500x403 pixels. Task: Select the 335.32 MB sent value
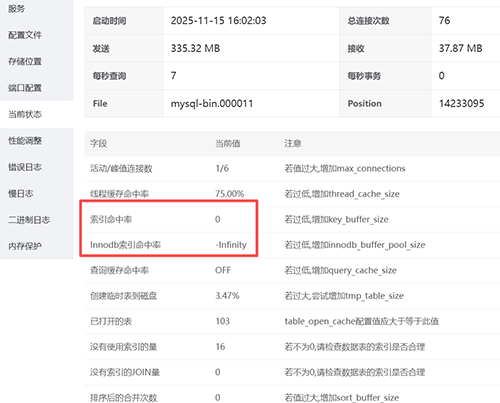(195, 48)
